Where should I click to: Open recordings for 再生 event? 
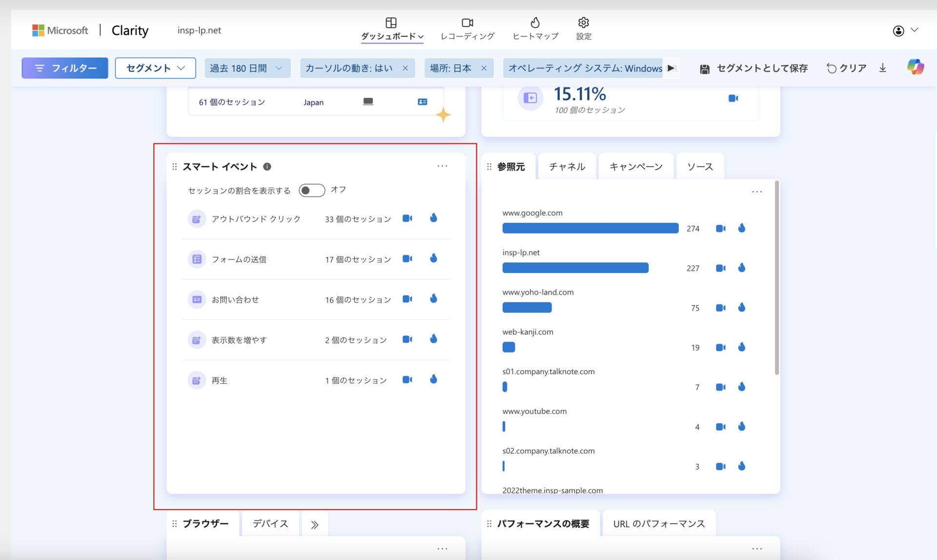407,380
